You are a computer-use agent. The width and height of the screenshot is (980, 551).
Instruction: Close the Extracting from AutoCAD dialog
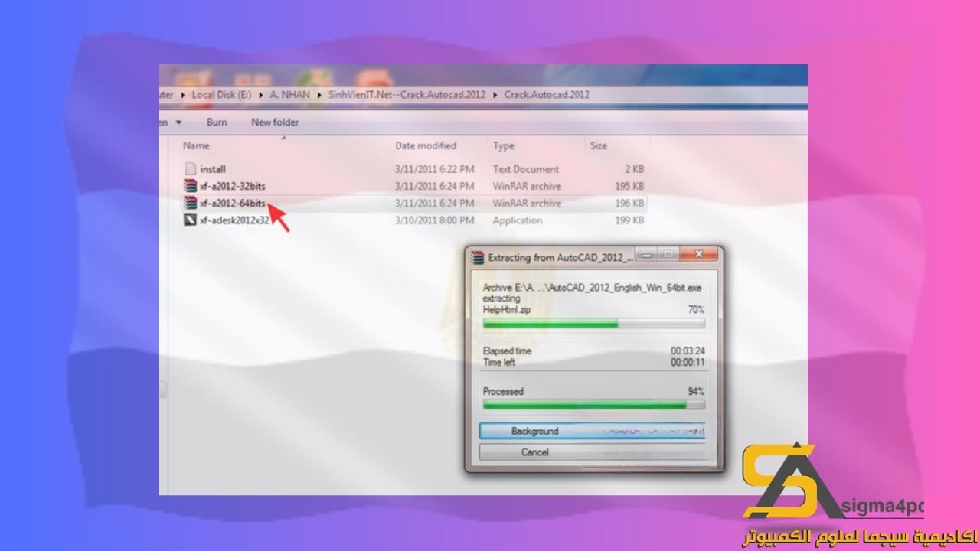698,254
